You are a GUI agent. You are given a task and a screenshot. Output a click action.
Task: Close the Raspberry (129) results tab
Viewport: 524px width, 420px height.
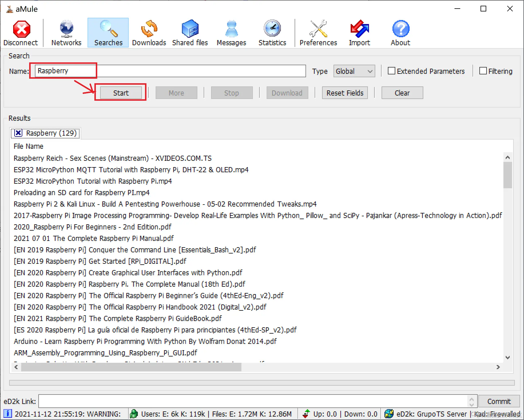coord(18,133)
